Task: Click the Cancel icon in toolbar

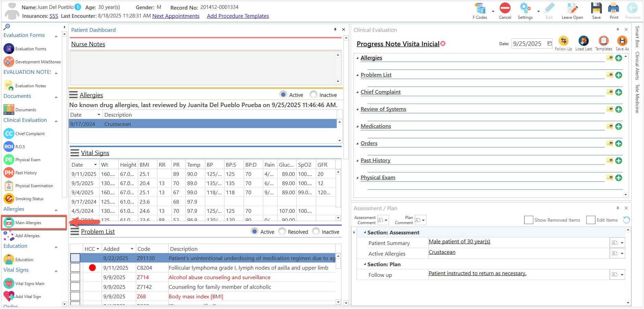Action: [505, 8]
